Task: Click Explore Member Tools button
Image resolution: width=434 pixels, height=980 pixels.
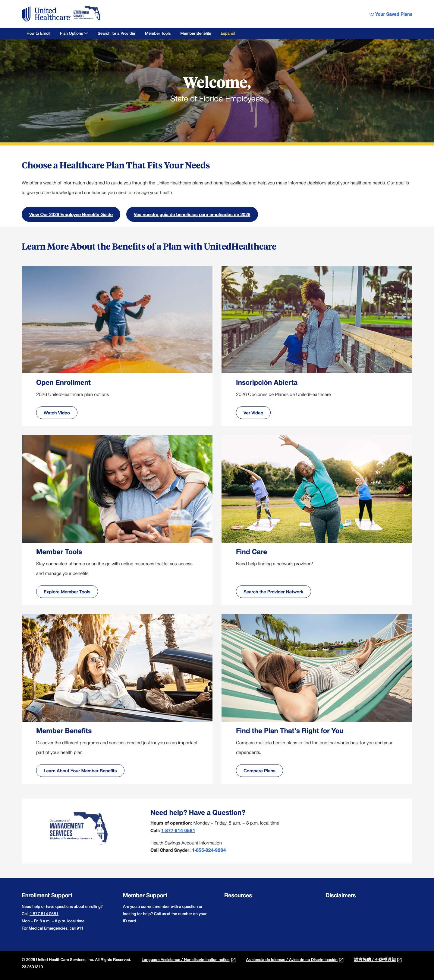Action: click(67, 592)
